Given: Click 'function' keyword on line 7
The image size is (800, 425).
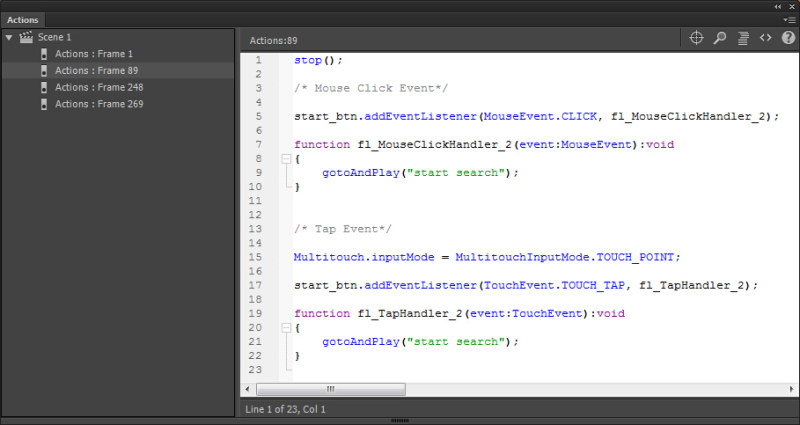Looking at the screenshot, I should pos(322,144).
